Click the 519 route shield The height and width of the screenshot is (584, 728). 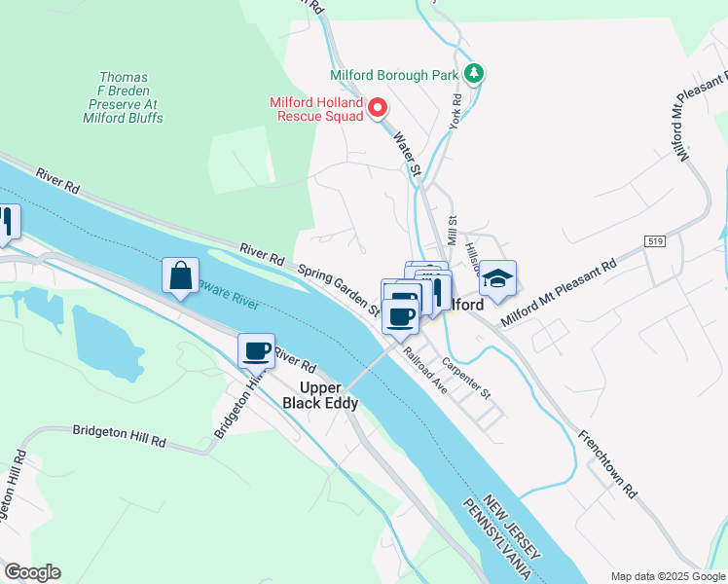(655, 241)
